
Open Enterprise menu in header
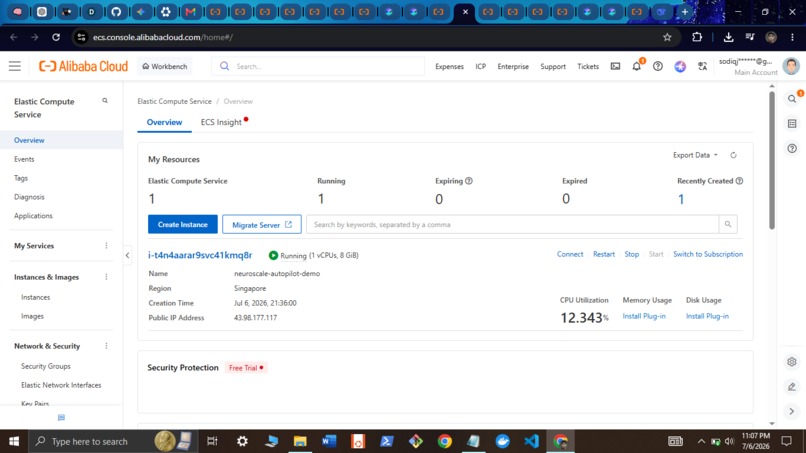pyautogui.click(x=513, y=66)
